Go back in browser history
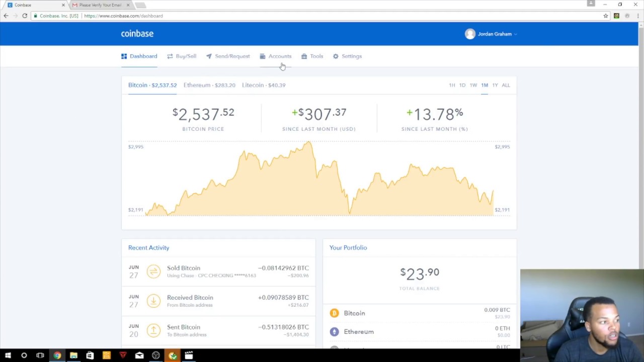Image resolution: width=644 pixels, height=362 pixels. pos(6,16)
